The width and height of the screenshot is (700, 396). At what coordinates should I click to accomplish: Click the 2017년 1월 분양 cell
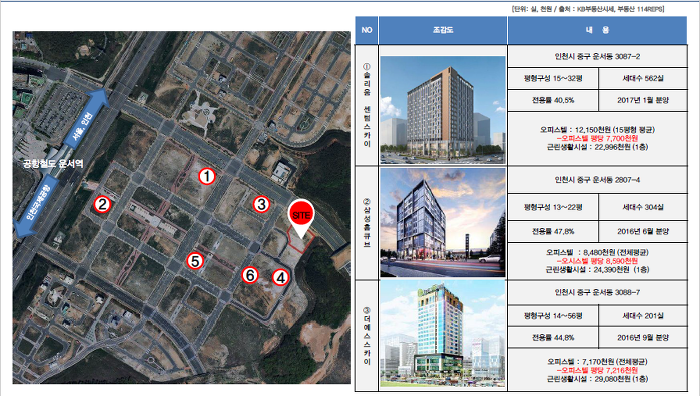coord(643,100)
